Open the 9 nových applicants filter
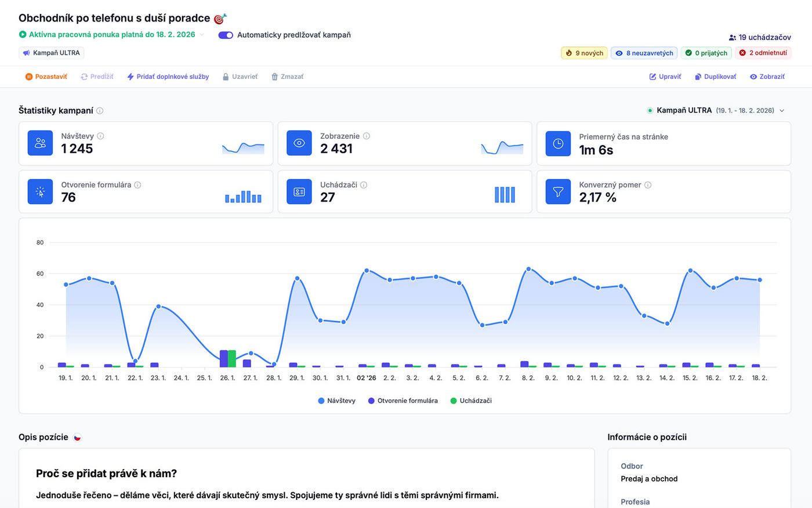Screen dimensions: 812x508 584,53
